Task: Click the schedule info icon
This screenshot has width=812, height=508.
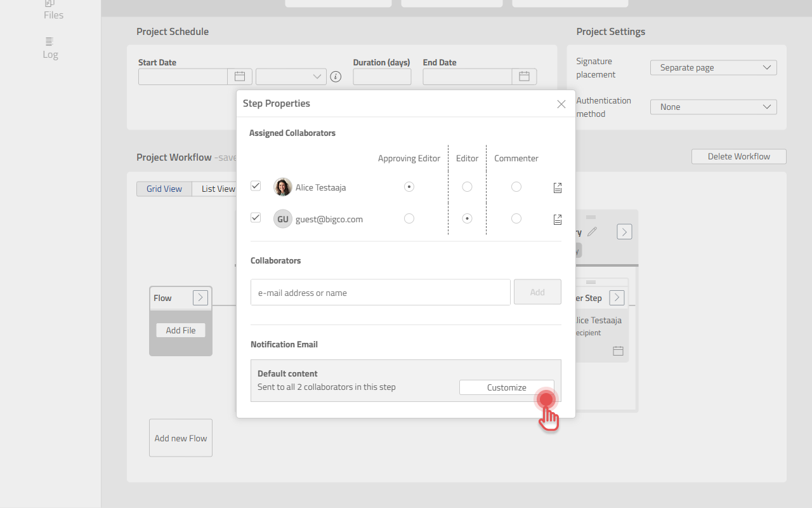Action: pos(336,77)
